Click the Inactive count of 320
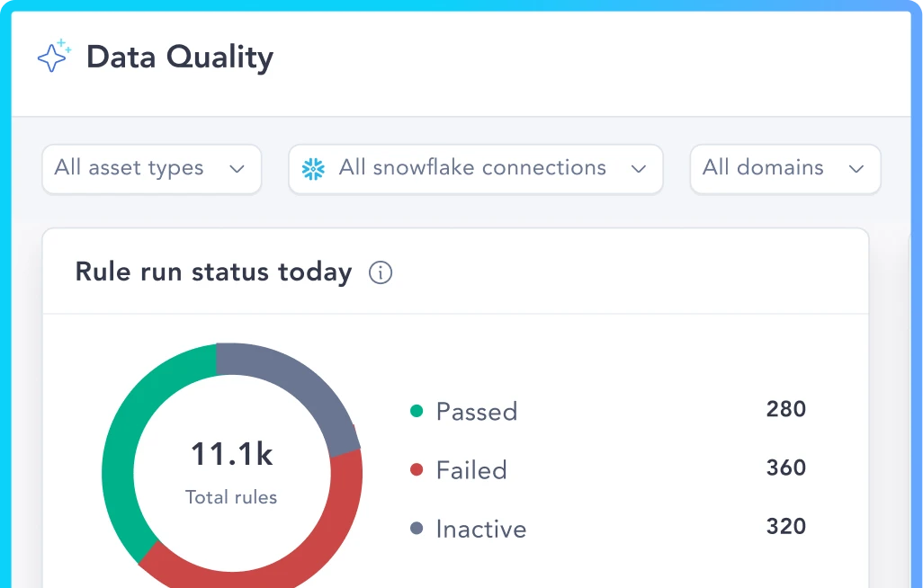This screenshot has height=588, width=923. pos(785,526)
